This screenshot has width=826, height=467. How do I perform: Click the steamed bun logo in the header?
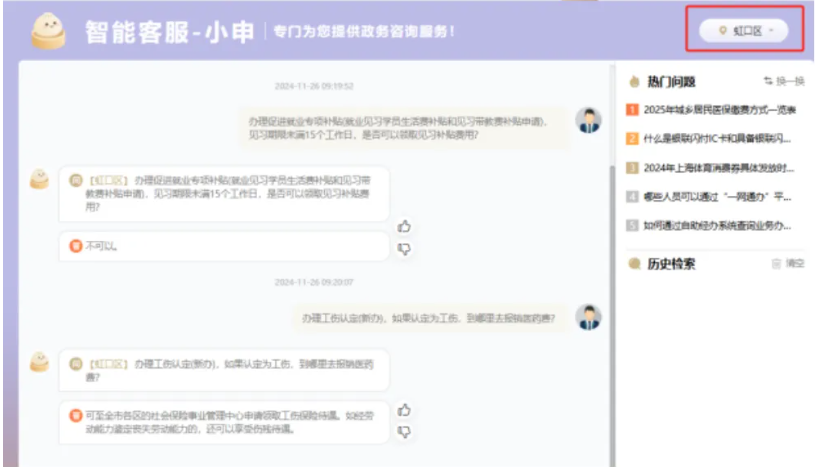point(48,31)
